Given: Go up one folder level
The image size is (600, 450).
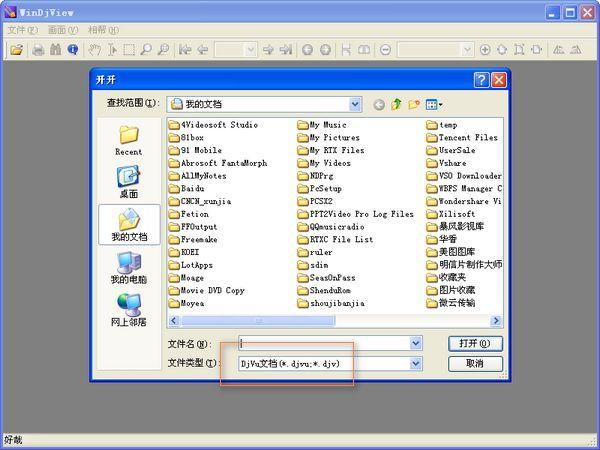Looking at the screenshot, I should pyautogui.click(x=397, y=104).
